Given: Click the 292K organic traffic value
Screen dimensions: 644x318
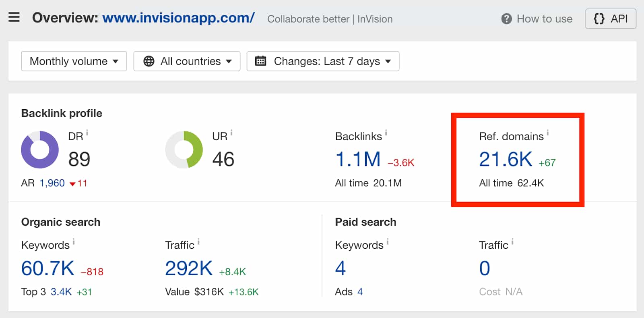Looking at the screenshot, I should click(189, 268).
